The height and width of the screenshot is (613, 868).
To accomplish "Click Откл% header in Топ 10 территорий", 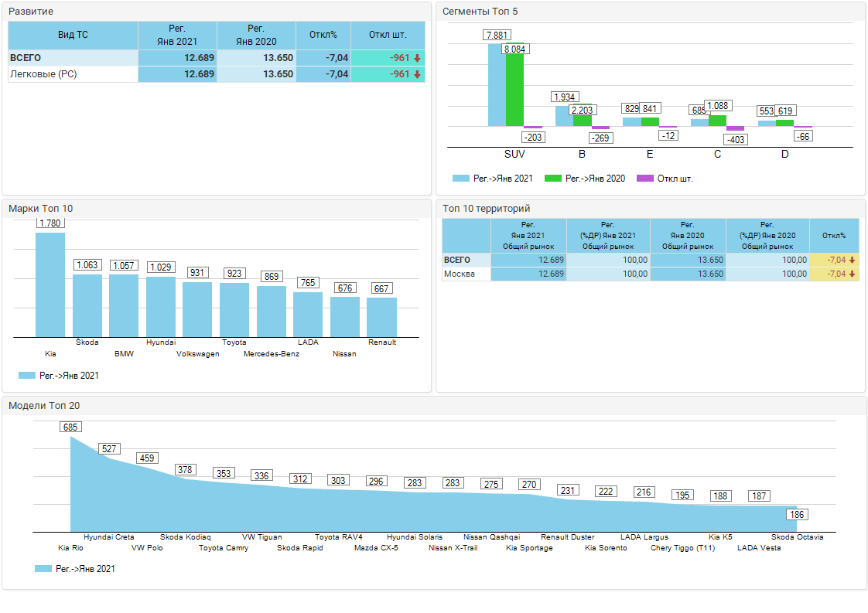I will 835,235.
